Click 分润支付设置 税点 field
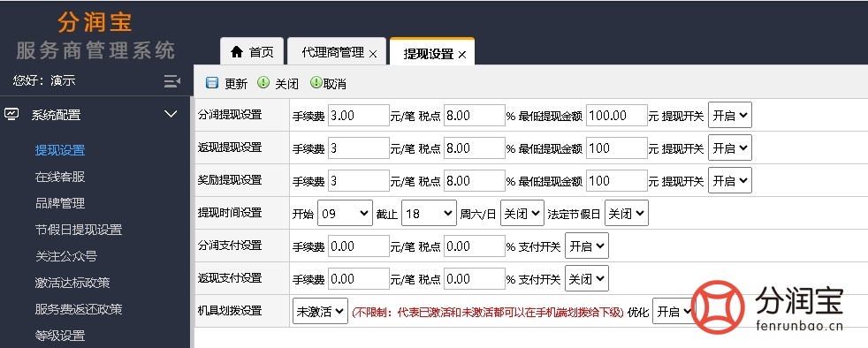The height and width of the screenshot is (348, 868). pyautogui.click(x=475, y=246)
